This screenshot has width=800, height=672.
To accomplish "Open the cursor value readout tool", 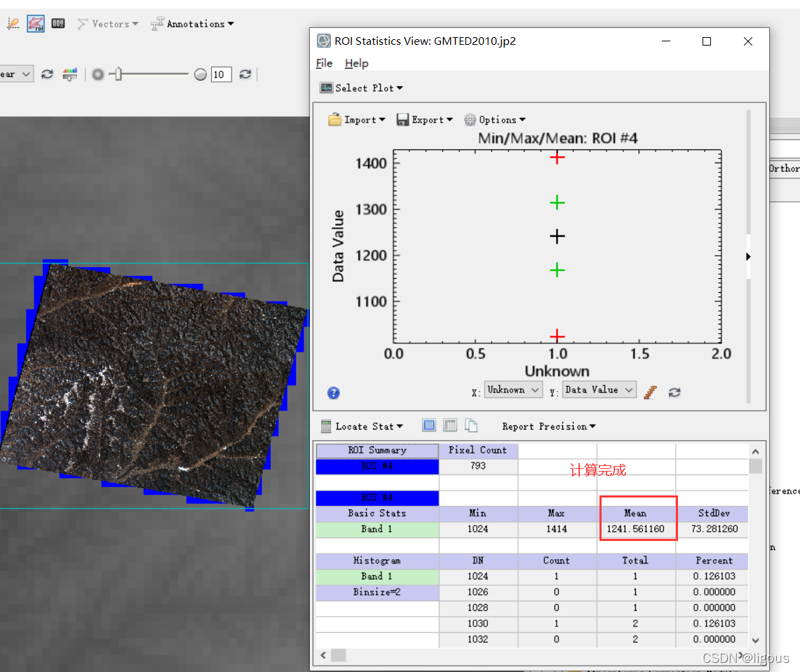I will [x=58, y=23].
